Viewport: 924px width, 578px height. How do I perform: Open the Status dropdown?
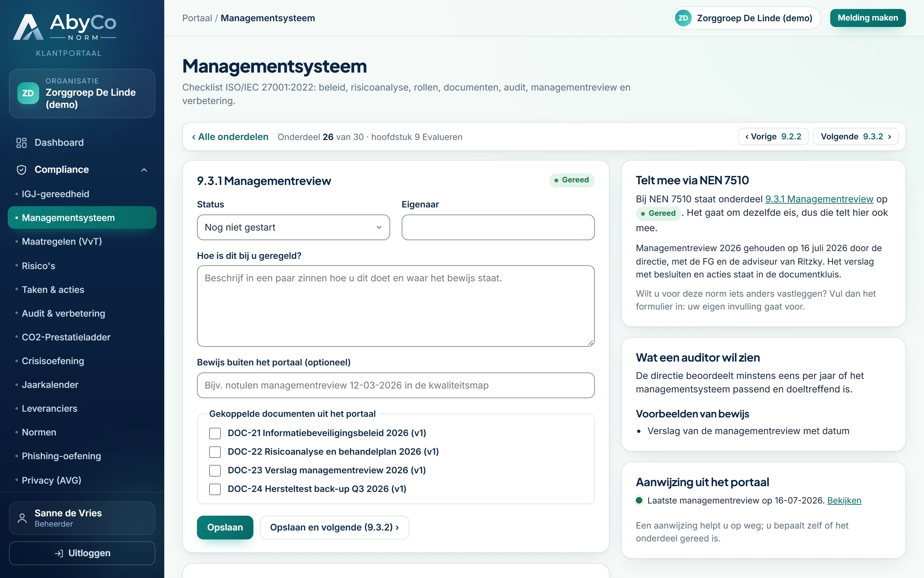click(293, 227)
